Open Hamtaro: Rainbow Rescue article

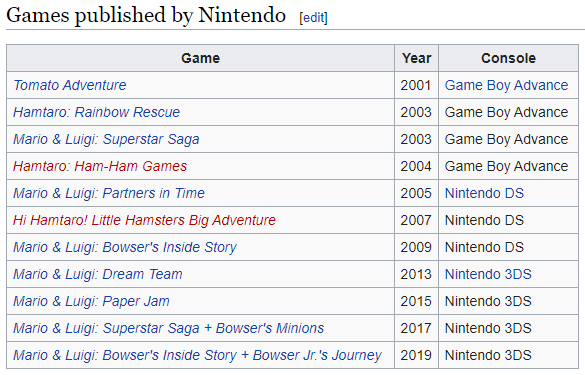tap(96, 112)
